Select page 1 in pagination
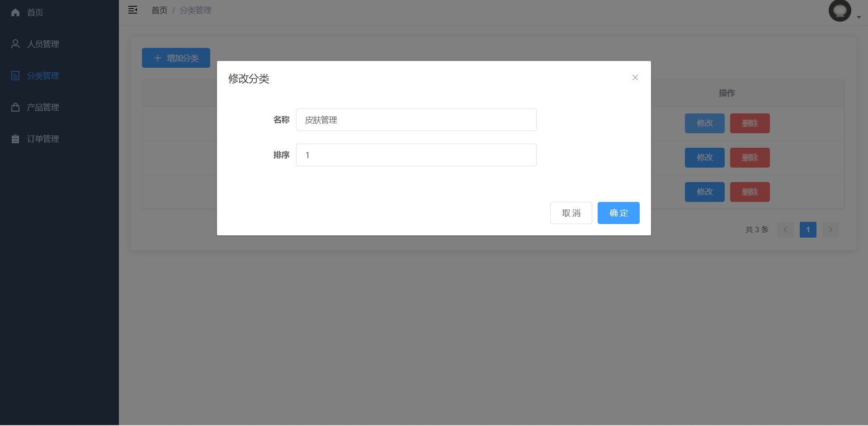868x426 pixels. pyautogui.click(x=808, y=230)
